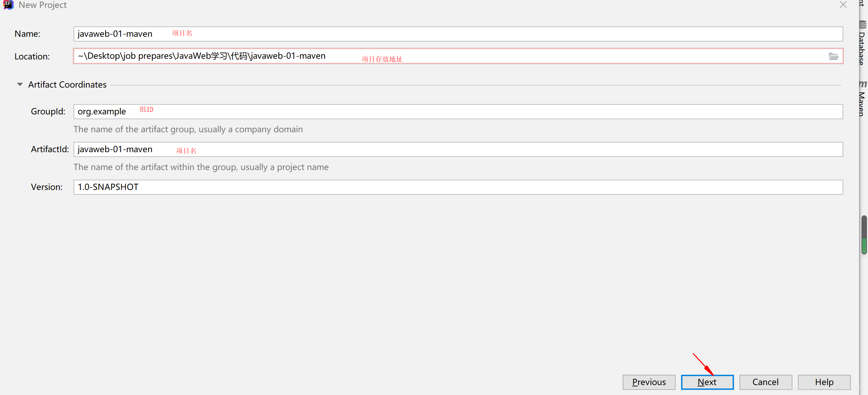This screenshot has height=395, width=868.
Task: Click the IntelliJ IDEA logo in title bar
Action: pyautogui.click(x=8, y=5)
